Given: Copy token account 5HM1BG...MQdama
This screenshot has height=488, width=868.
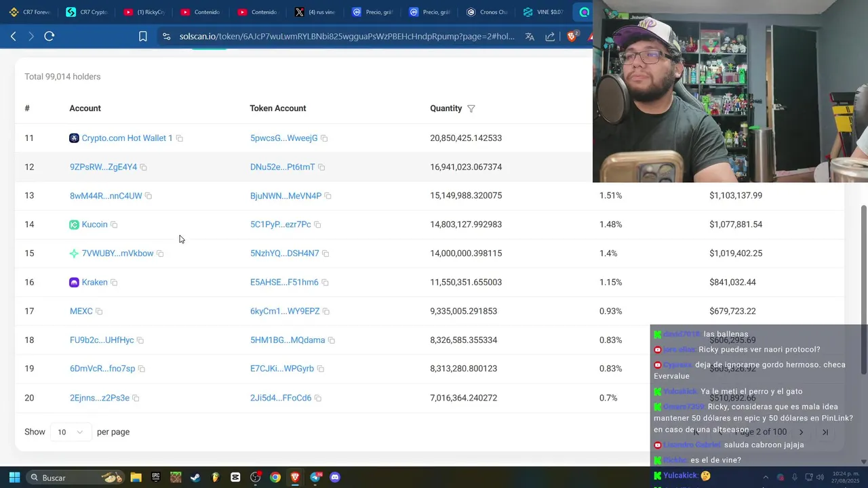Looking at the screenshot, I should pos(332,340).
